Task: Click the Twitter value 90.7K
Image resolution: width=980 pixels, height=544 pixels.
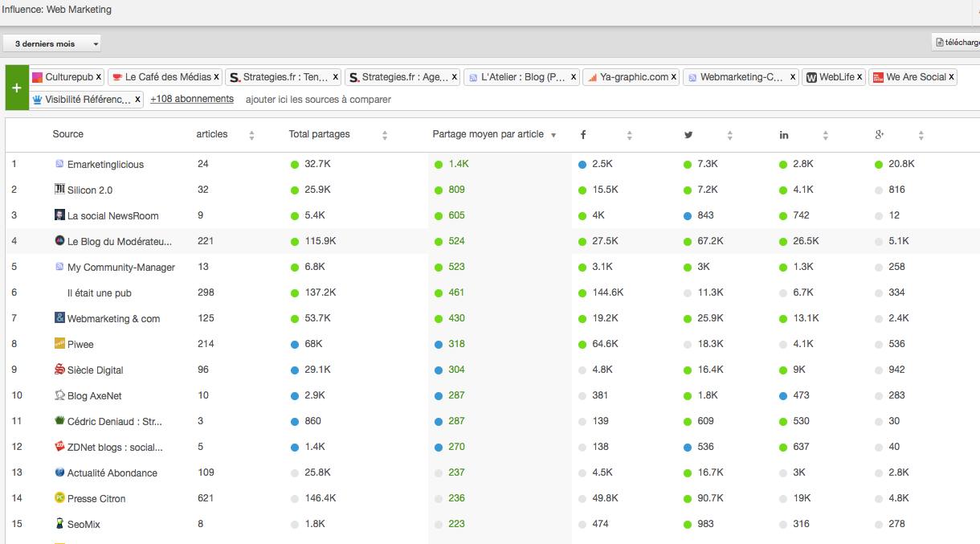Action: [711, 498]
